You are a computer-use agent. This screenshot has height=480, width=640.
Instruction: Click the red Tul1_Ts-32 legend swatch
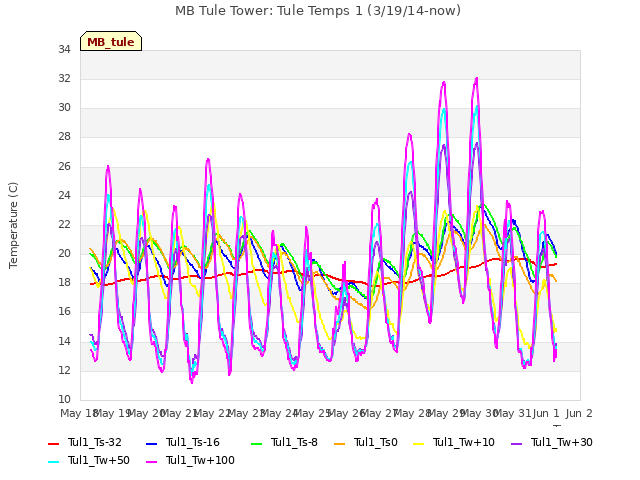pos(53,443)
